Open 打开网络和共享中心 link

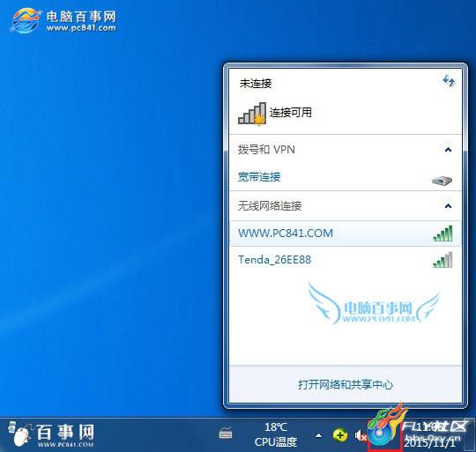pos(346,385)
